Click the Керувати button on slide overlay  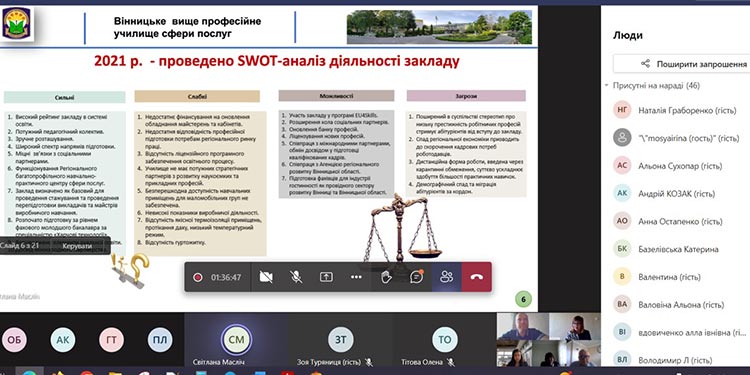[x=77, y=246]
